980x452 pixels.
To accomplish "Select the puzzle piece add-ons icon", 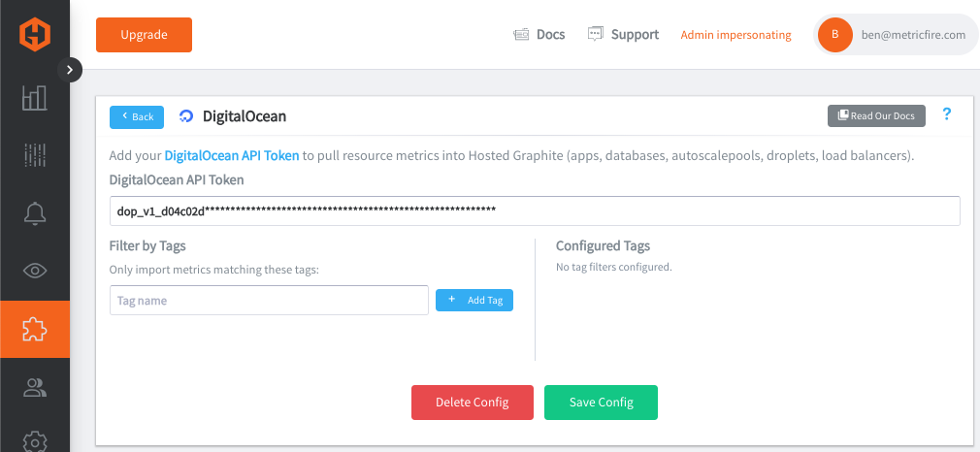I will (34, 329).
